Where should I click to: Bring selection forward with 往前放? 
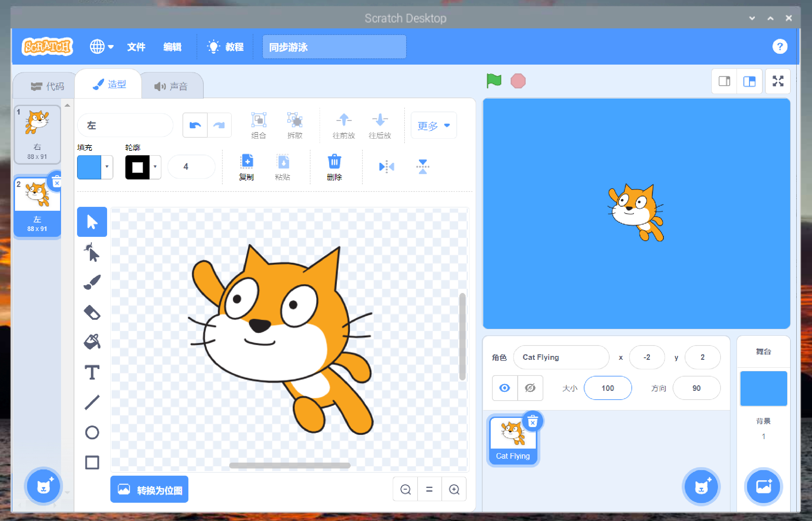coord(344,125)
